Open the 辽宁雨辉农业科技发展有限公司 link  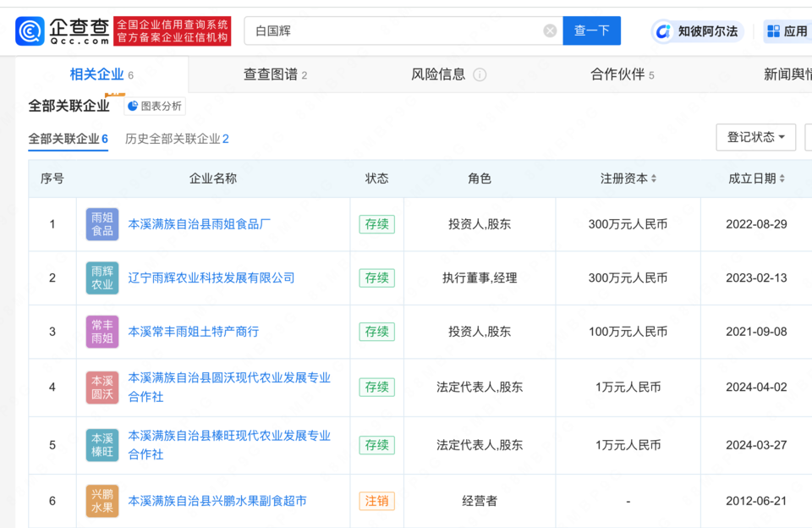[x=211, y=278]
